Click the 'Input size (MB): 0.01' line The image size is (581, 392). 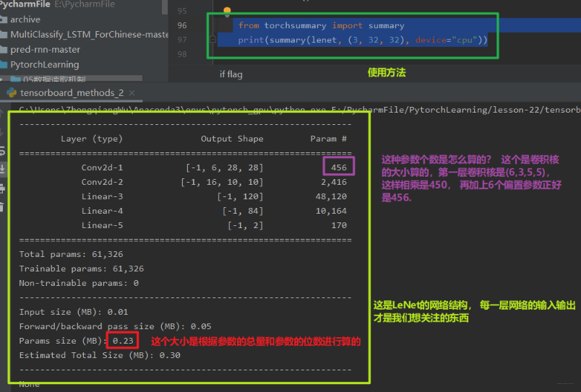pyautogui.click(x=74, y=312)
